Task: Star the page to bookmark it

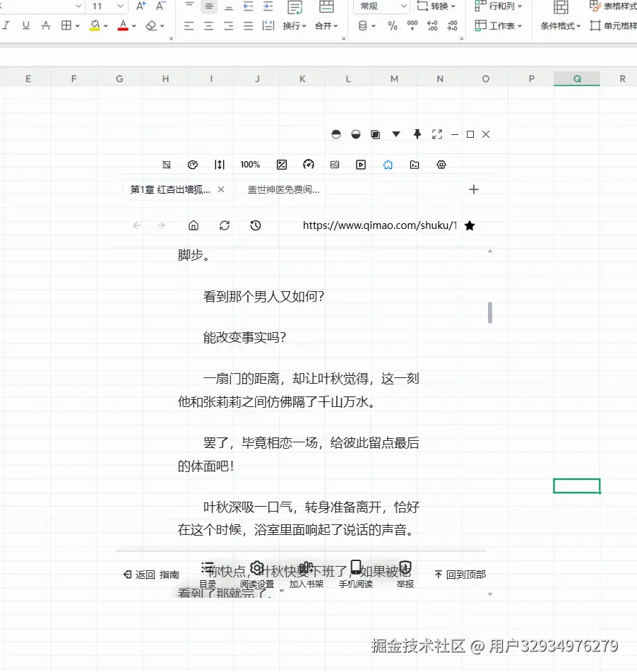Action: (469, 225)
